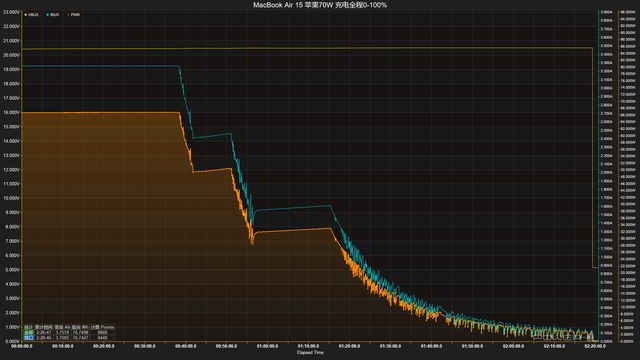Click the 10.000V voltage axis tick
640x360 pixels.
pos(11,198)
